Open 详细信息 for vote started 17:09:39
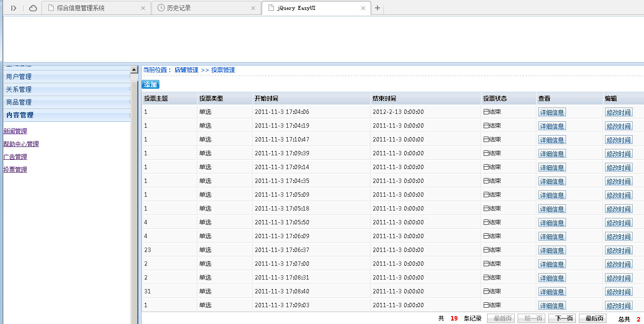 (x=552, y=154)
